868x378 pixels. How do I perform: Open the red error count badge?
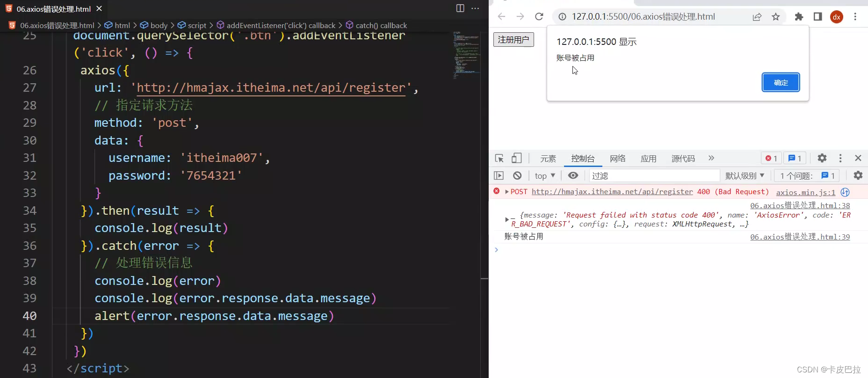click(x=771, y=158)
